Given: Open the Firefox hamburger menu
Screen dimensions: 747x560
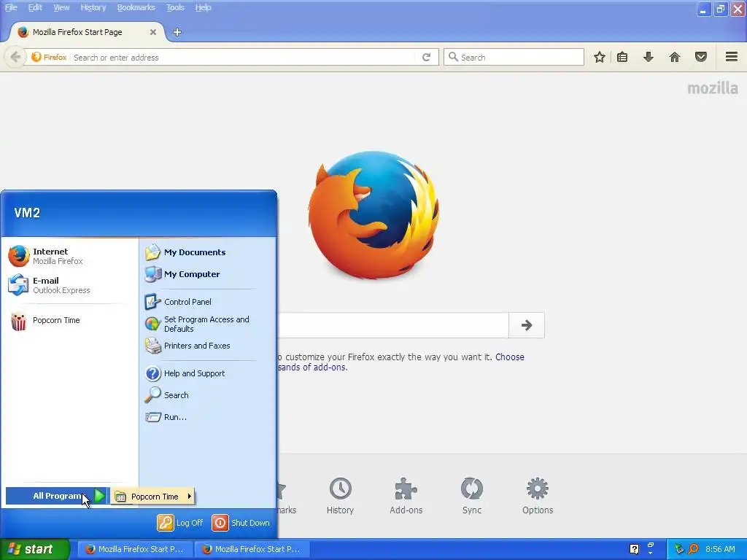Looking at the screenshot, I should [732, 57].
